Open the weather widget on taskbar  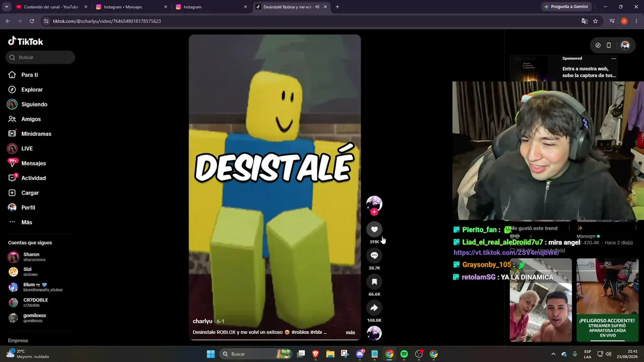click(x=28, y=354)
